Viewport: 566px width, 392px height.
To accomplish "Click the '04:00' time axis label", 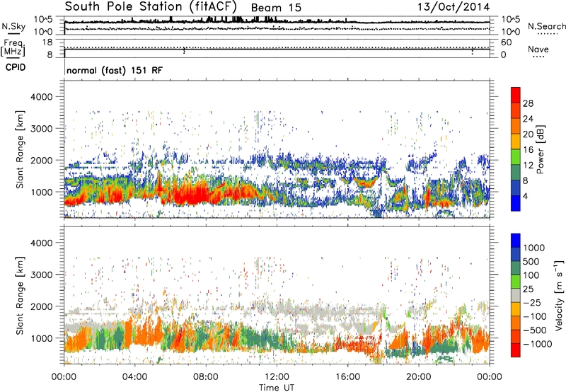I will click(x=134, y=376).
